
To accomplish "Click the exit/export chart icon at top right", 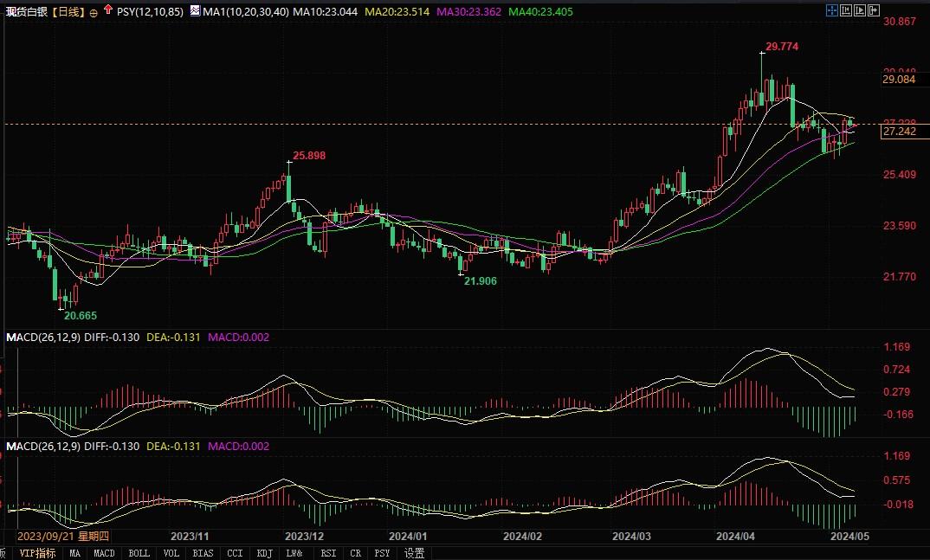I will [x=873, y=10].
